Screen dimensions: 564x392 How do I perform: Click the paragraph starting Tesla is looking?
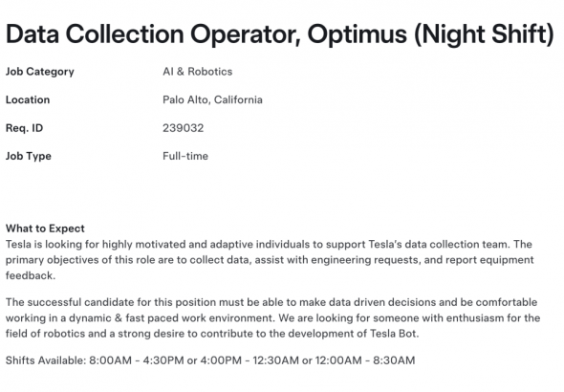click(x=270, y=260)
